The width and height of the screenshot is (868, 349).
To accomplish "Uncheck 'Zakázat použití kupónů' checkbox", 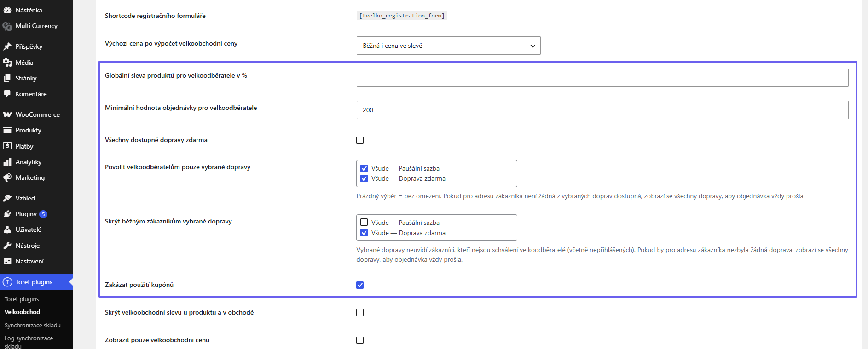I will 360,285.
